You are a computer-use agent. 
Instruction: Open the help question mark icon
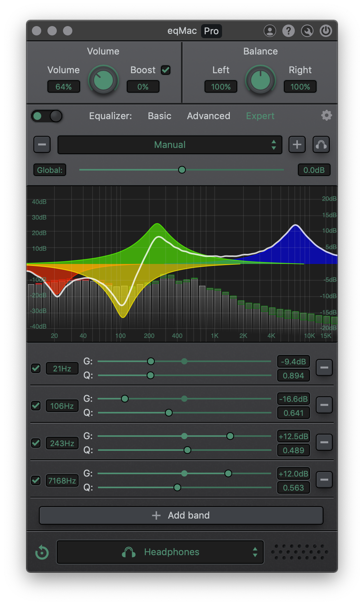click(x=289, y=31)
